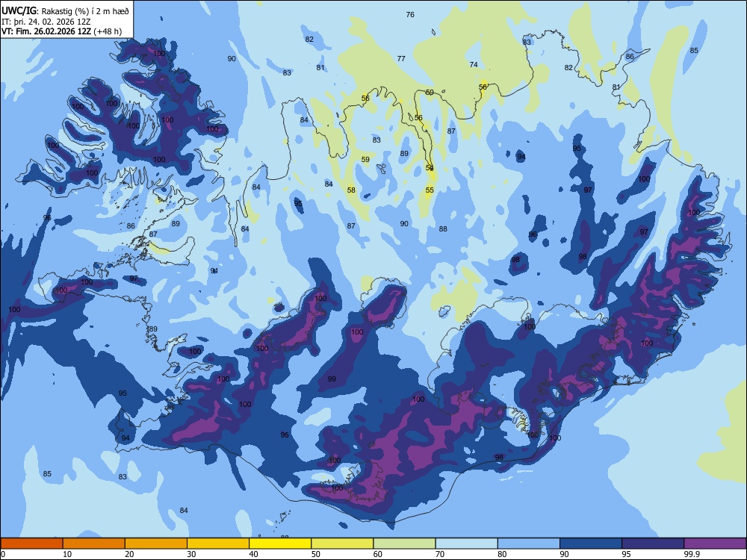This screenshot has height=560, width=747.
Task: Click the amber 20–30 legend swatch
Action: (x=156, y=544)
